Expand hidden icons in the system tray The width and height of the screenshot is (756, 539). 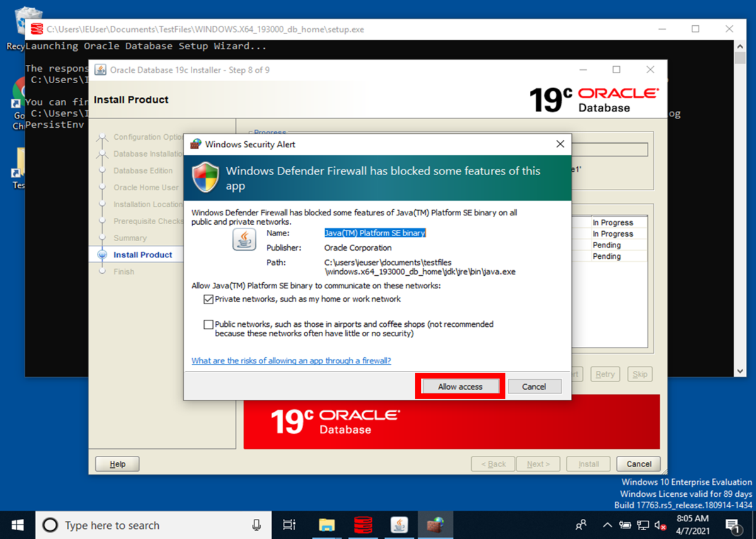pos(607,525)
